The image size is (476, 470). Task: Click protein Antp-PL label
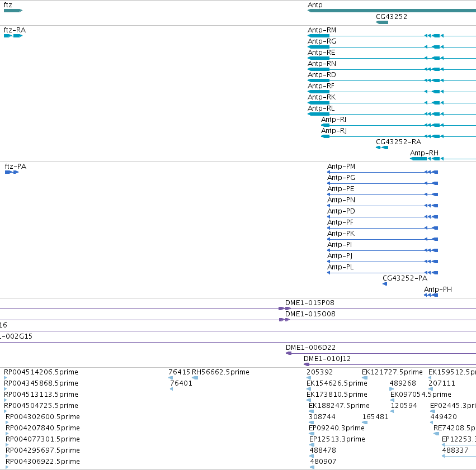(340, 267)
